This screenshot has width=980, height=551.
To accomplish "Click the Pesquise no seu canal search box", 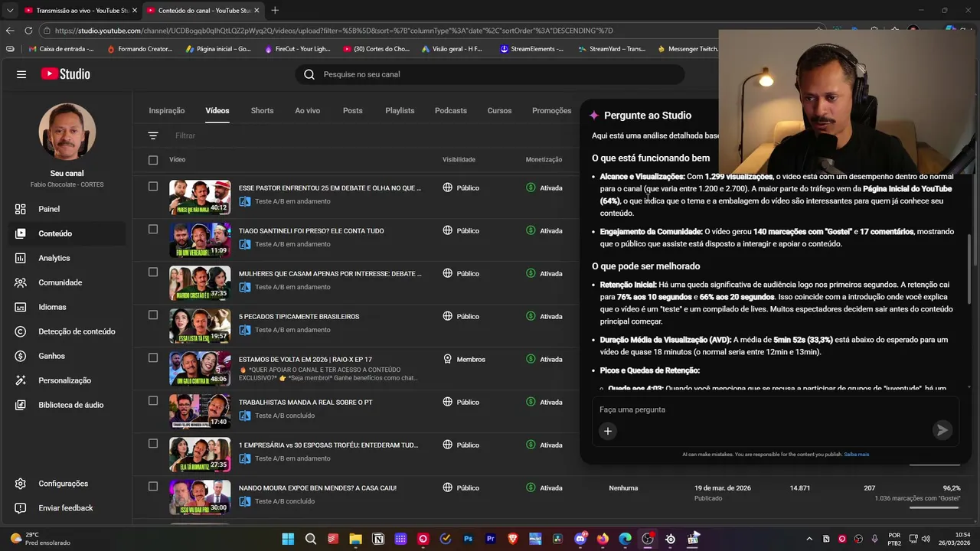I will coord(490,74).
